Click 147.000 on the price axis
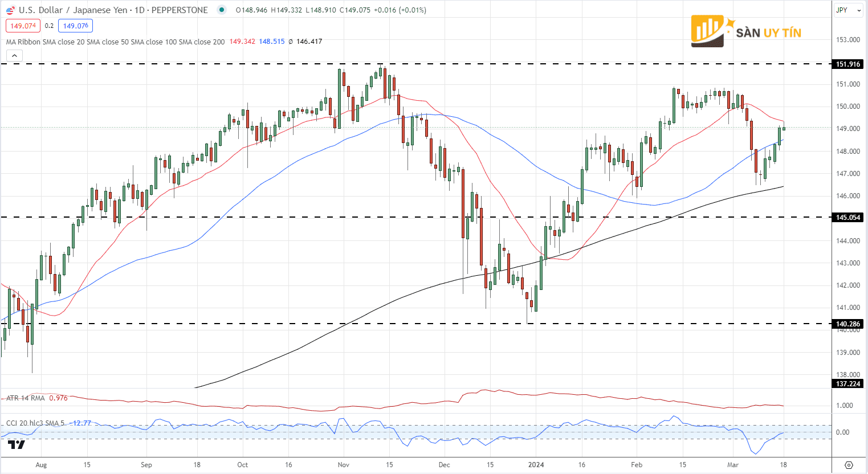This screenshot has height=474, width=868. tap(848, 174)
